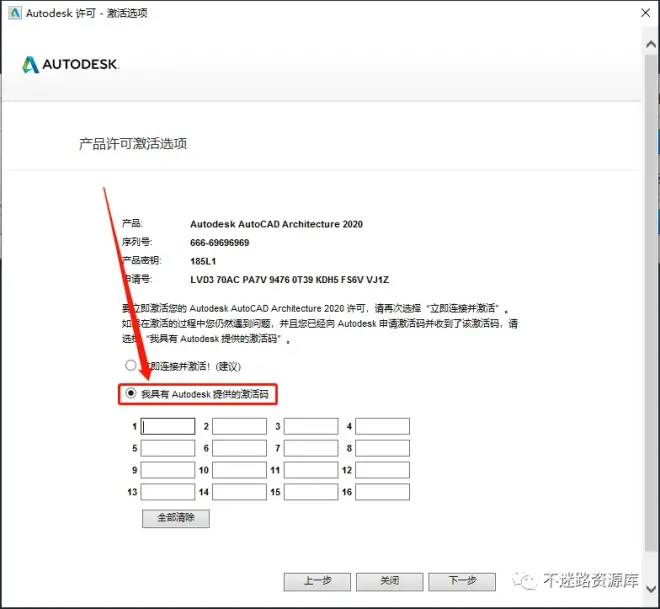660x609 pixels.
Task: Click activation code field 8
Action: 382,448
